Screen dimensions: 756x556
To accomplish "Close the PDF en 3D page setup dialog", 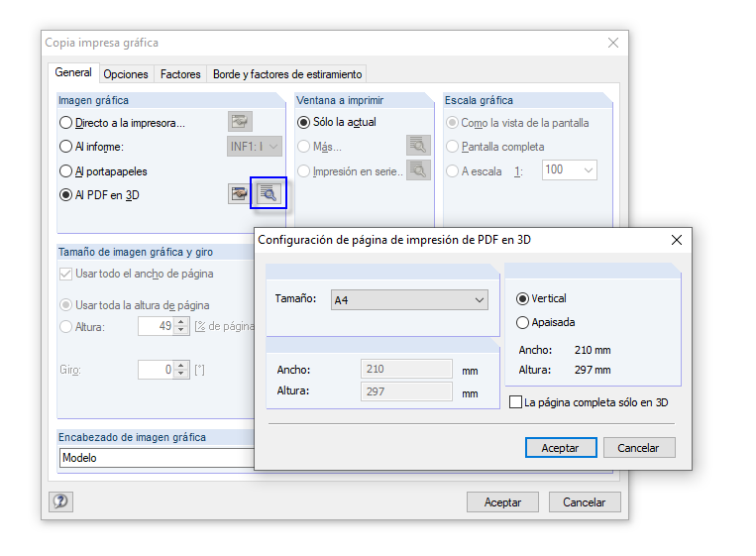I will (x=677, y=240).
